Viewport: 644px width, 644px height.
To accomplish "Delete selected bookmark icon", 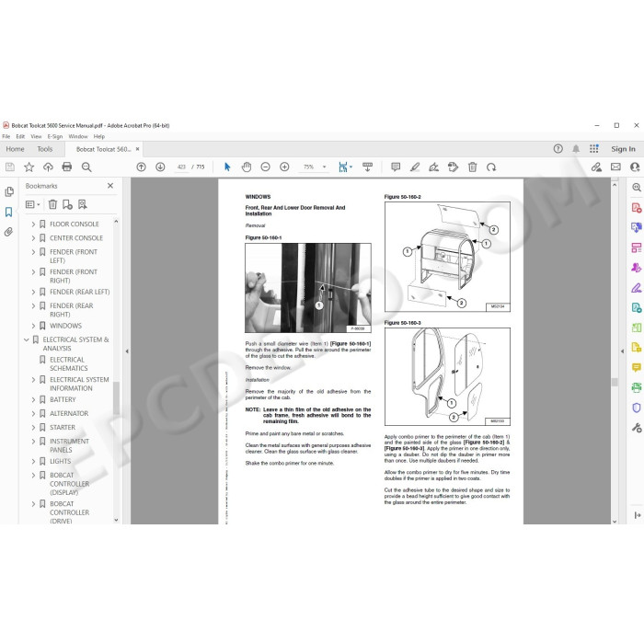I will click(x=52, y=204).
